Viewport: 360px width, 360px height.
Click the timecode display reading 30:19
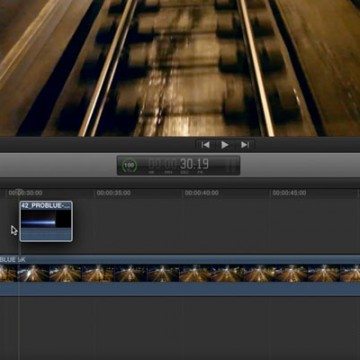(178, 165)
